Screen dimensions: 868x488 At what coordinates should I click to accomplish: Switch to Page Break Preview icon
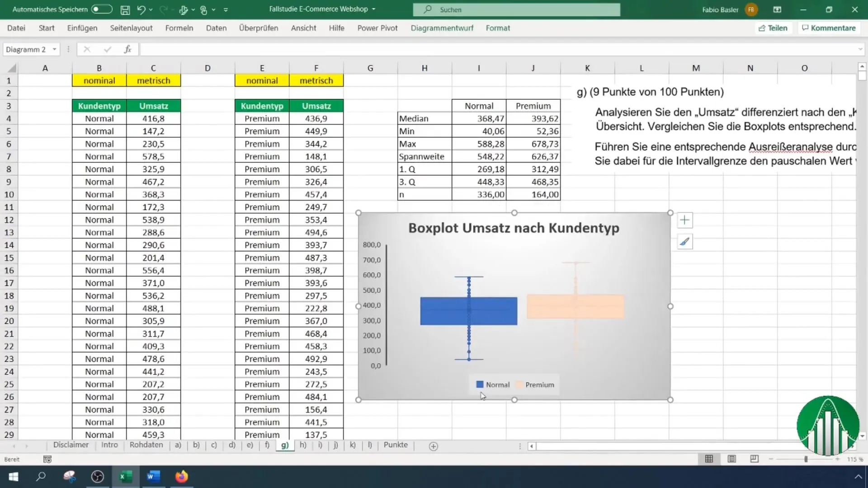(x=754, y=459)
